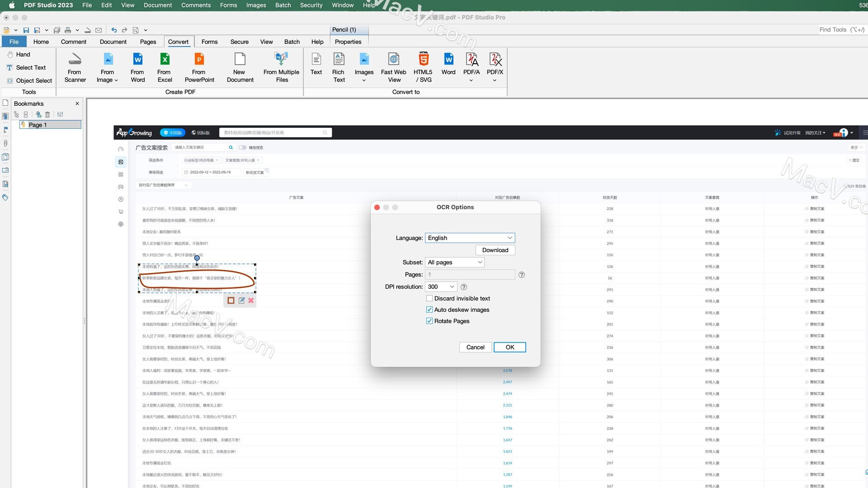Select the Hand tool
This screenshot has height=488, width=868.
point(19,54)
